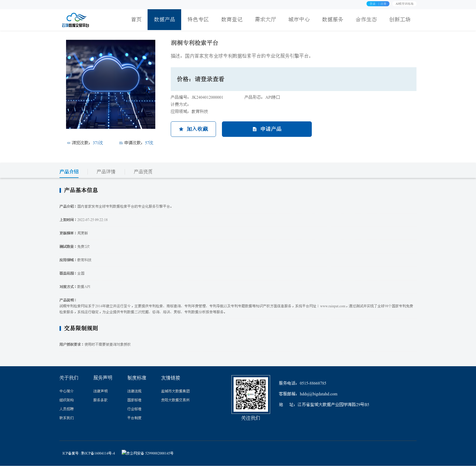Click 产品基本信息 section heading
476x476 pixels.
(81, 190)
